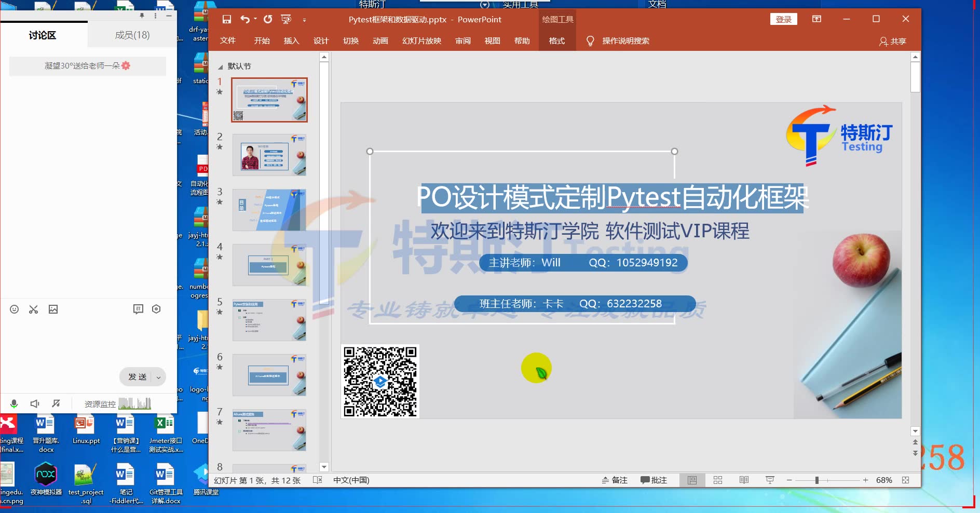Click the zoom slider handle
980x513 pixels.
coord(816,480)
